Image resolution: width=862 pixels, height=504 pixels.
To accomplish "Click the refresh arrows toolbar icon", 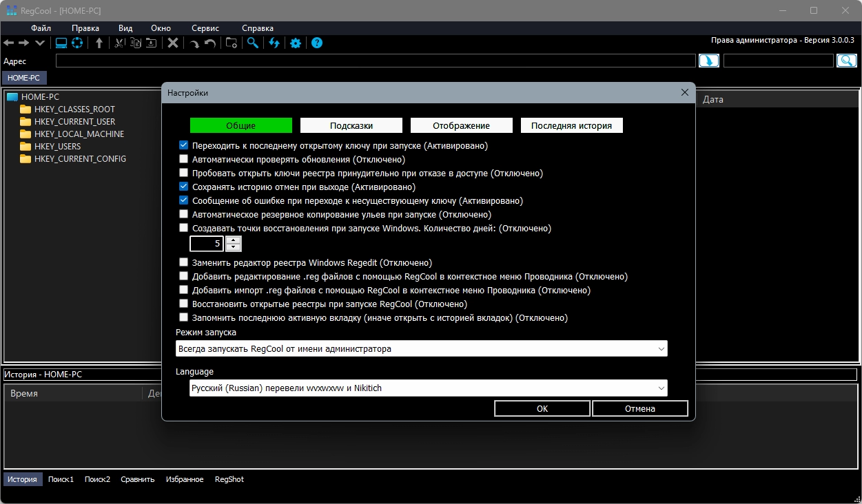I will pos(274,43).
